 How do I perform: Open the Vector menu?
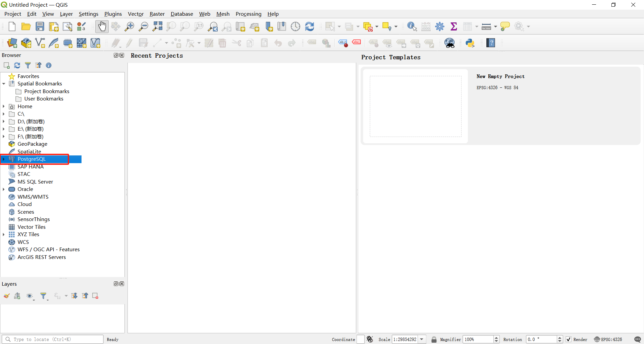(x=136, y=14)
